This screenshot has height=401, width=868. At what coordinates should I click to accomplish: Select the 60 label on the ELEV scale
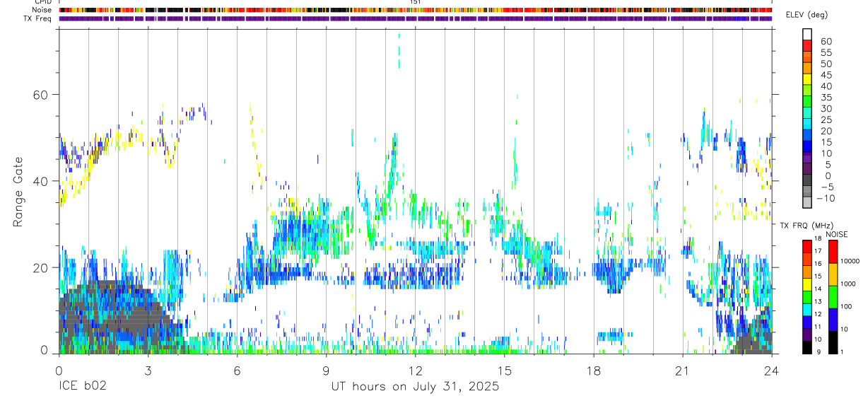826,40
